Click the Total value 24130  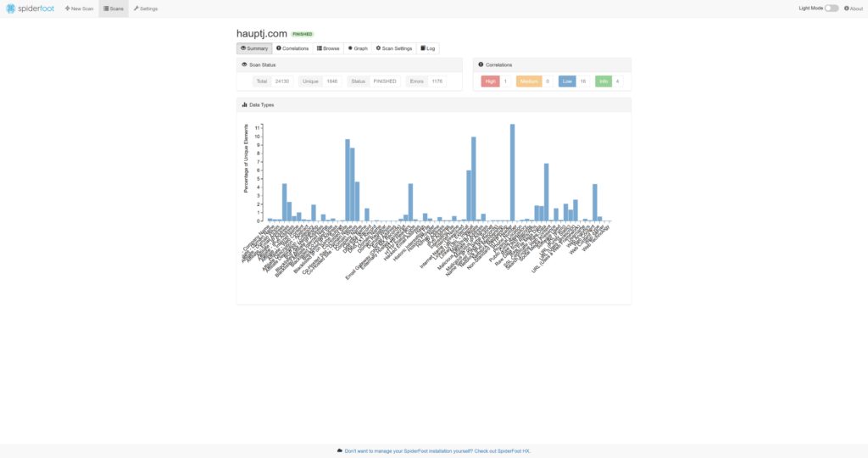click(x=282, y=81)
